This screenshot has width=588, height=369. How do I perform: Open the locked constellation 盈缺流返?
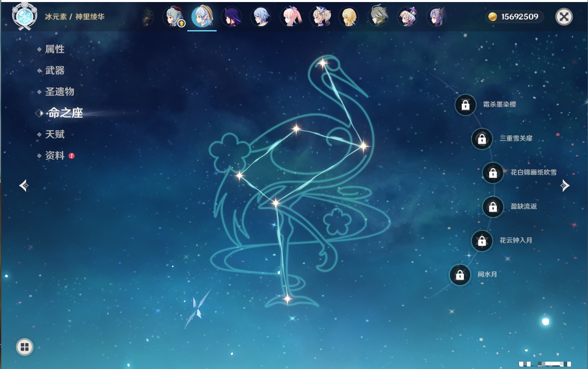tap(493, 207)
